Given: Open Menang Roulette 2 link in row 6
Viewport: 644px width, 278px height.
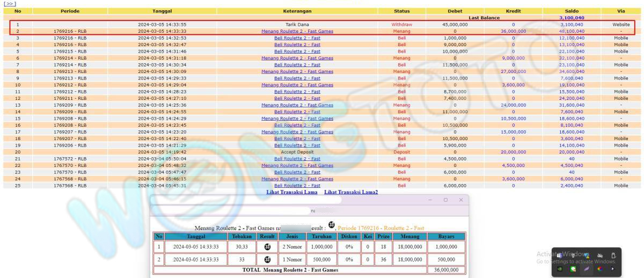Looking at the screenshot, I should pyautogui.click(x=297, y=58).
